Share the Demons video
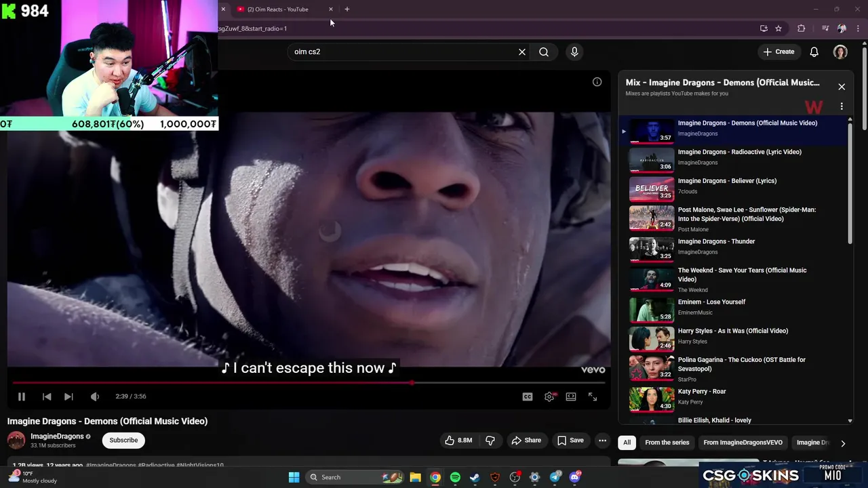Screen dimensions: 868x488 (526, 441)
